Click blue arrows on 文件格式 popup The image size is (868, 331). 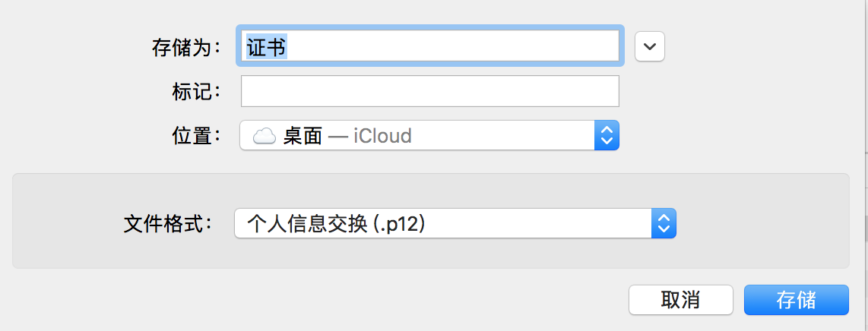[x=664, y=223]
